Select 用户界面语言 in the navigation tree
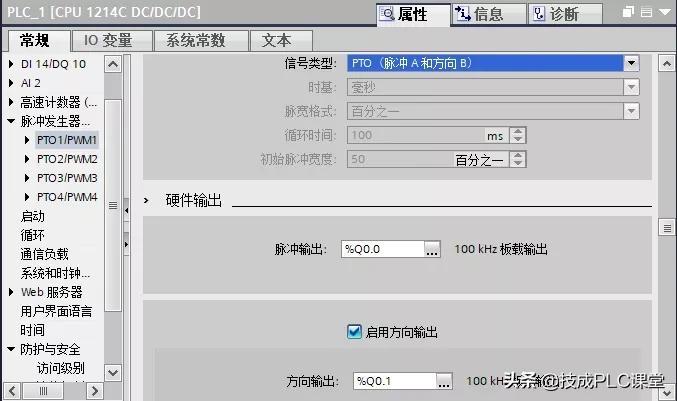The width and height of the screenshot is (677, 401). pos(56,311)
